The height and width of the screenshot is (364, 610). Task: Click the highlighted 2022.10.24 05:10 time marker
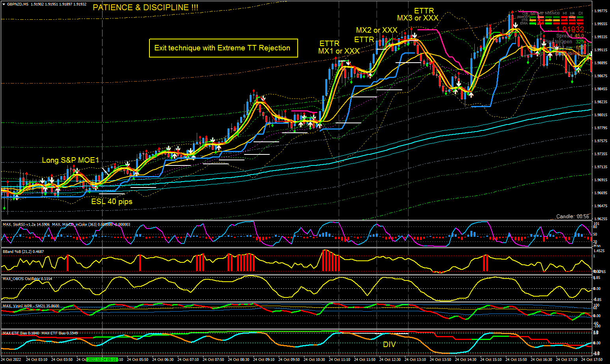[x=102, y=359]
